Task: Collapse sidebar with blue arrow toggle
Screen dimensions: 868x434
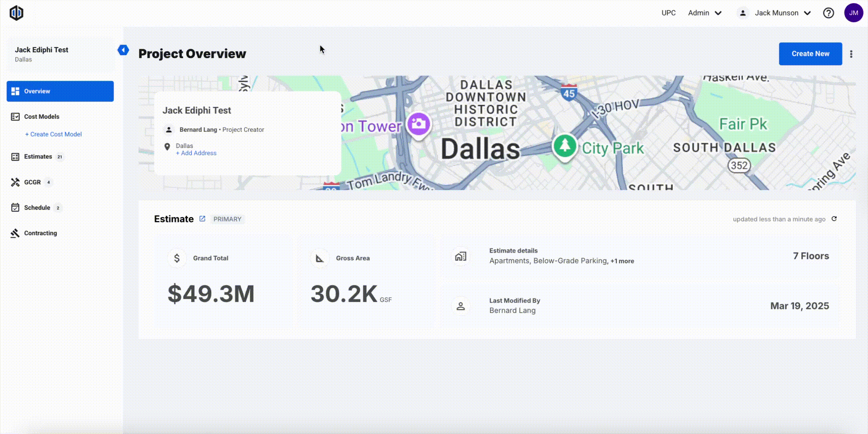Action: click(123, 50)
